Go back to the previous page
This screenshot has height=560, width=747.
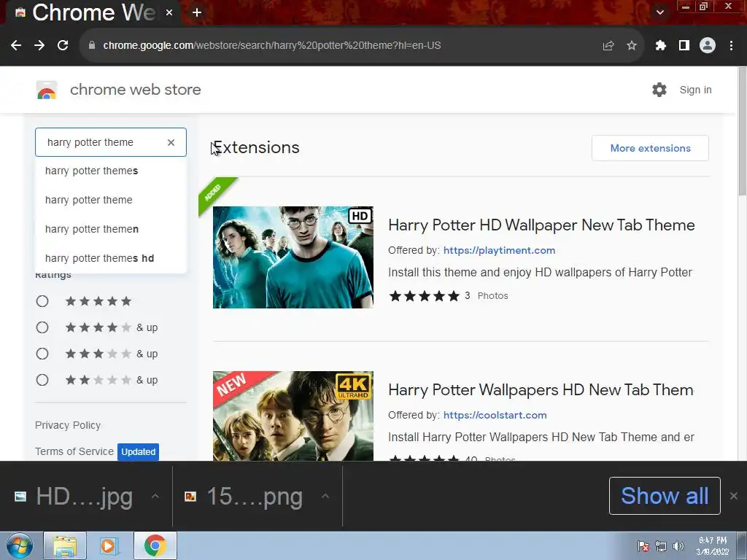(16, 45)
